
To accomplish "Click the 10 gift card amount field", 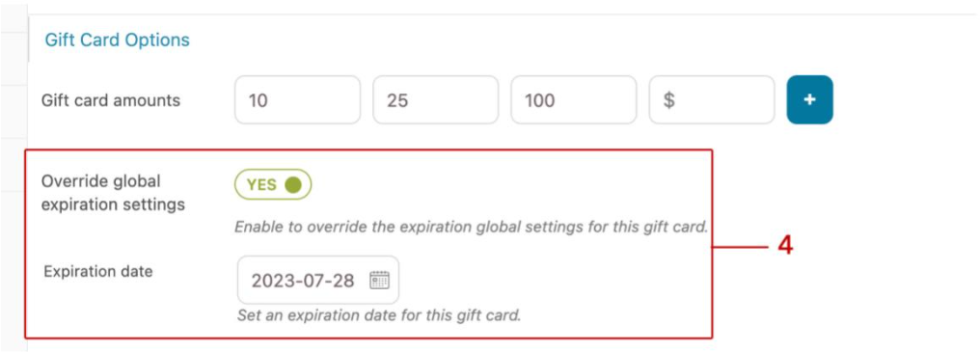I will click(x=297, y=100).
